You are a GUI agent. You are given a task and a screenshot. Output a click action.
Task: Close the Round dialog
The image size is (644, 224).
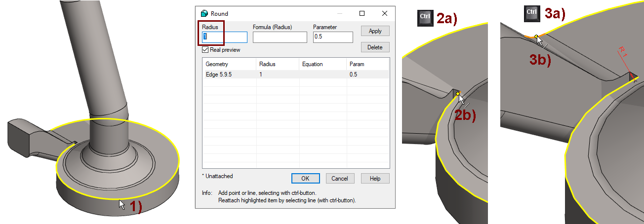pyautogui.click(x=385, y=13)
